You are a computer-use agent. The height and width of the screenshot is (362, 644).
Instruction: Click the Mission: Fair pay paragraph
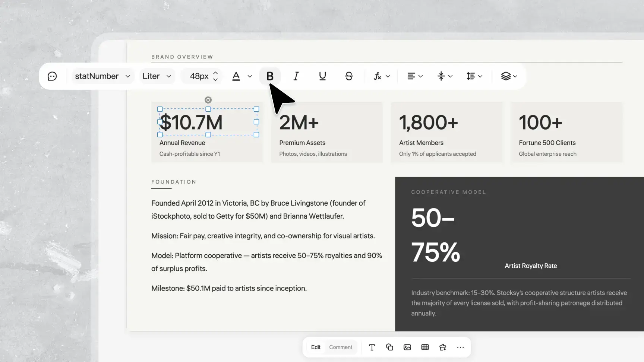[x=263, y=236]
